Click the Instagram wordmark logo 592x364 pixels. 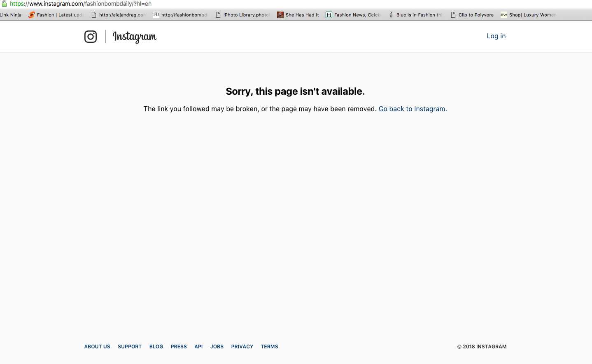tap(135, 37)
